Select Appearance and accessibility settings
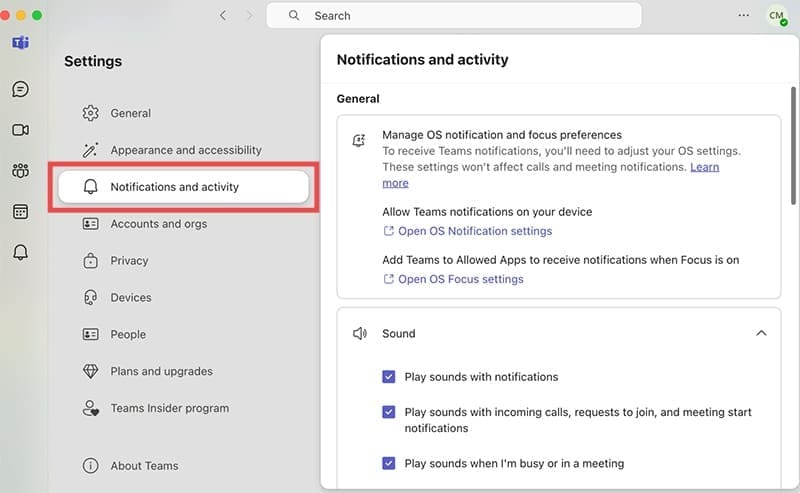800x493 pixels. tap(183, 150)
